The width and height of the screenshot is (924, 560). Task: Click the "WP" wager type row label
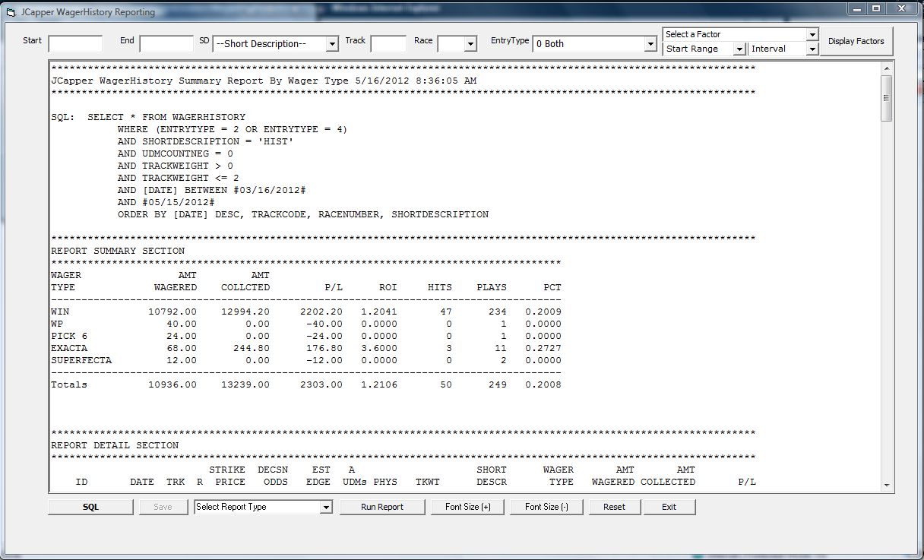coord(57,324)
